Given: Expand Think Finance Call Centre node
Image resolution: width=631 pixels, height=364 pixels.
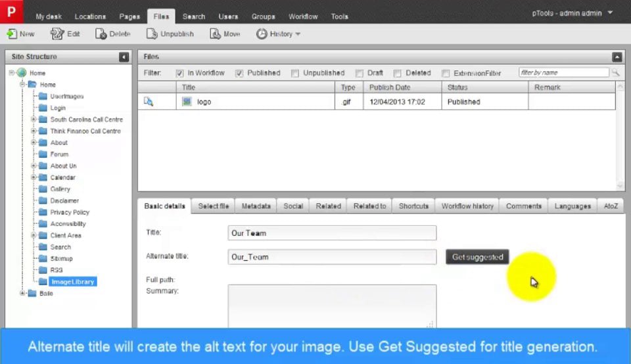Looking at the screenshot, I should [x=34, y=131].
